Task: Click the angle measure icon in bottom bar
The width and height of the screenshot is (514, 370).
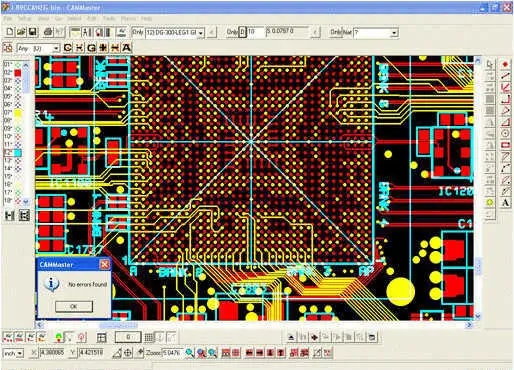Action: click(x=117, y=353)
